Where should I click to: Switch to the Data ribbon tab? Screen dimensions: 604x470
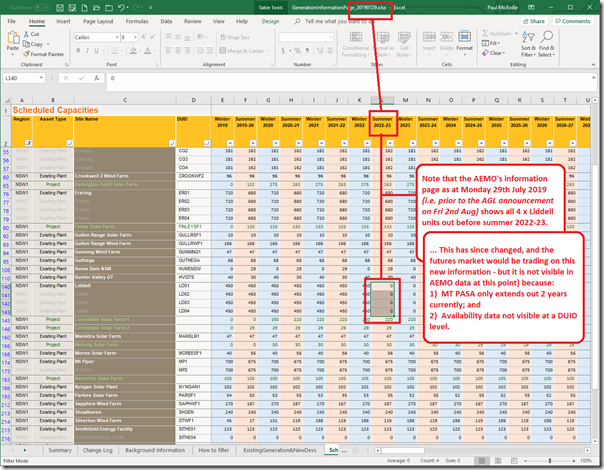pyautogui.click(x=166, y=21)
